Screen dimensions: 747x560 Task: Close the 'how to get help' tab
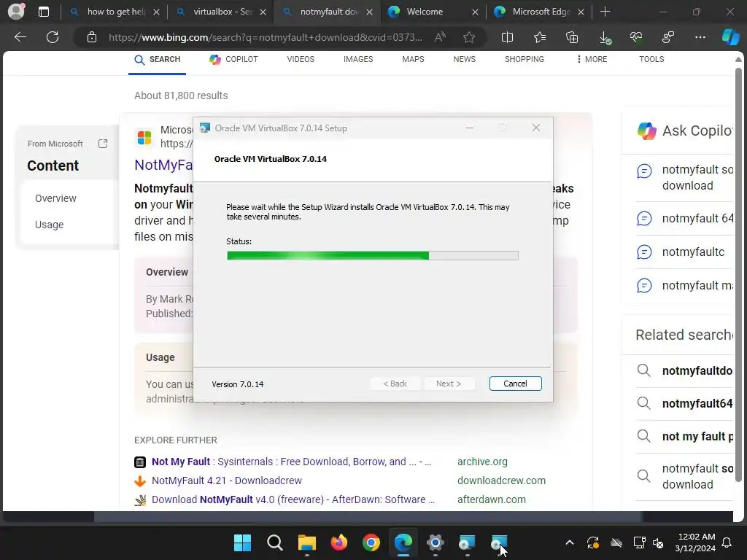156,12
